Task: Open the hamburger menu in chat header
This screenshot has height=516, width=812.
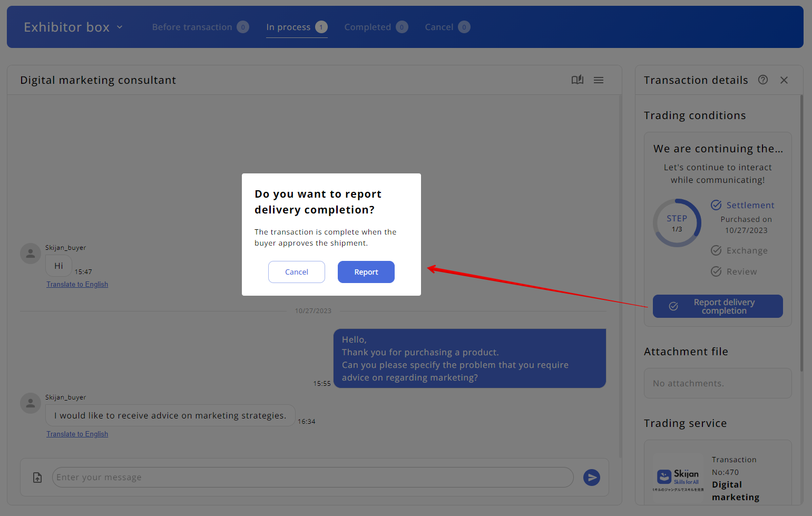Action: 599,80
